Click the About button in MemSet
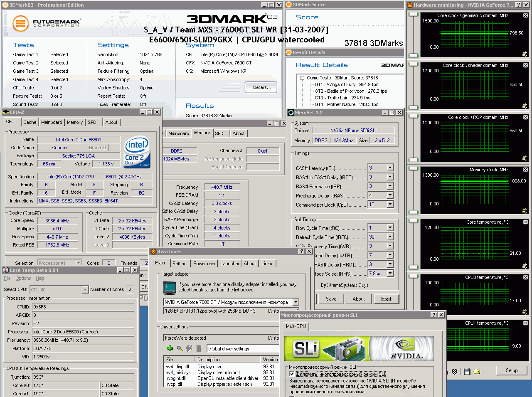 pyautogui.click(x=359, y=299)
